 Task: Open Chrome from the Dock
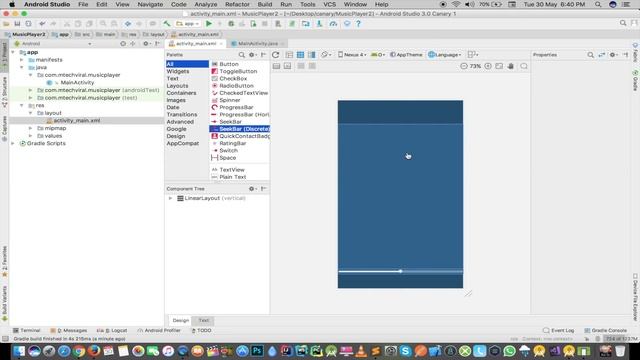click(x=79, y=351)
